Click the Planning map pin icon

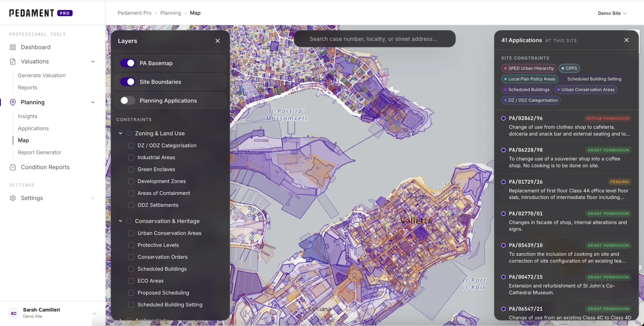(13, 103)
